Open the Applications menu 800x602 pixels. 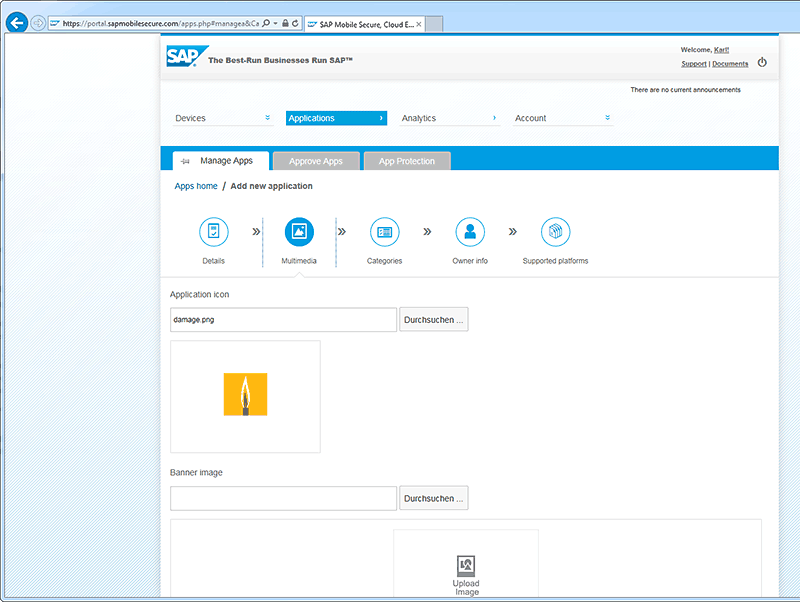tap(336, 118)
